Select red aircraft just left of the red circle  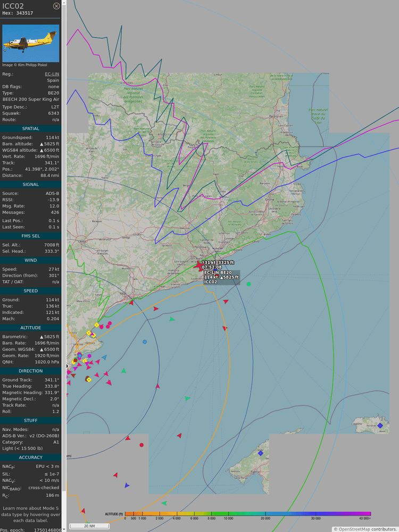point(128,438)
